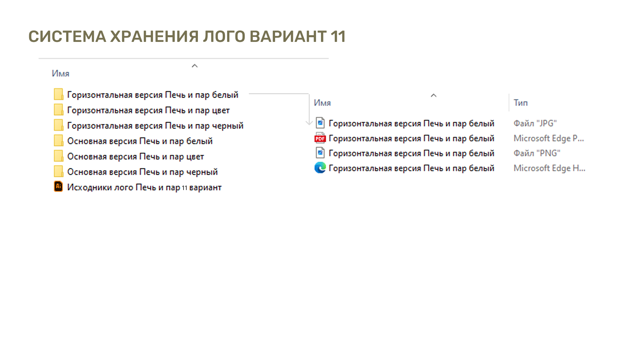Open folder Горизонтальная версия Печь и пар черный
The height and width of the screenshot is (362, 644).
tap(155, 126)
